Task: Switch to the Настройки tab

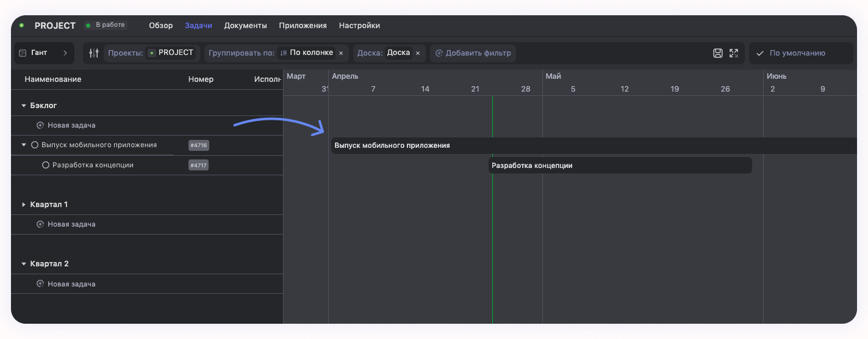Action: (359, 26)
